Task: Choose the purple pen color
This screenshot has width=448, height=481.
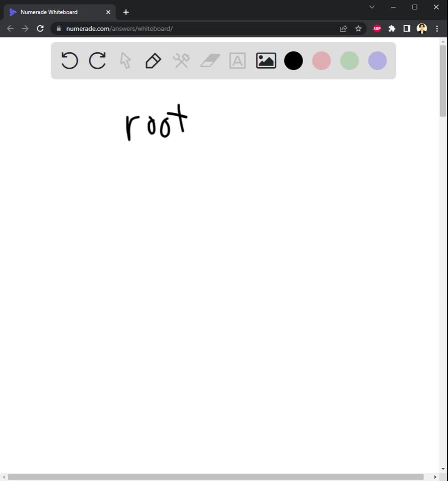Action: (x=377, y=60)
